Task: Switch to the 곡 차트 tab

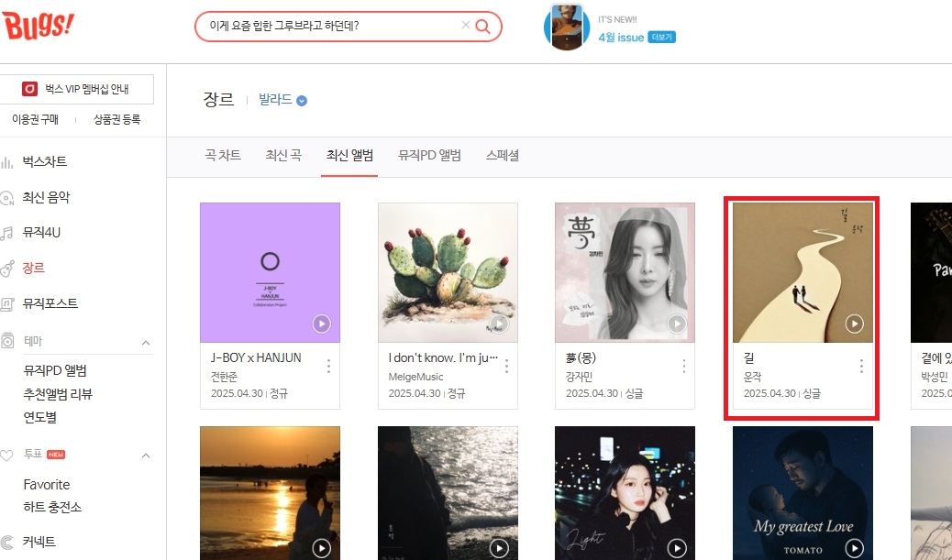Action: [223, 156]
